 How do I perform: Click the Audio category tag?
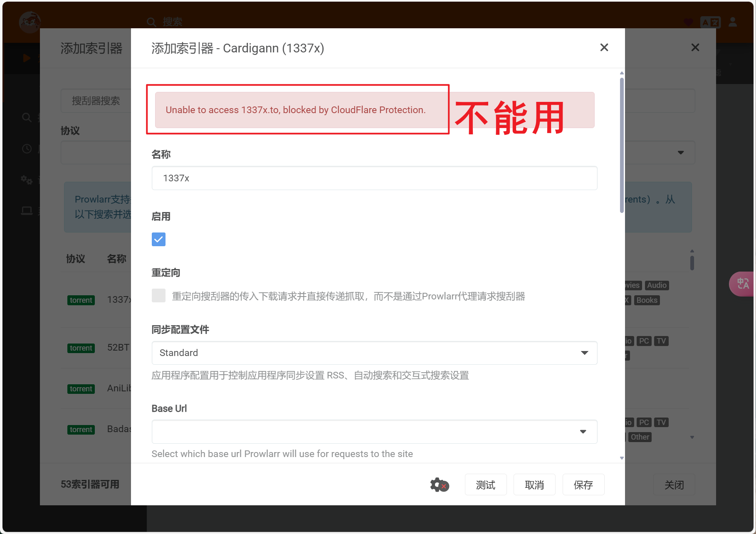[x=657, y=285]
